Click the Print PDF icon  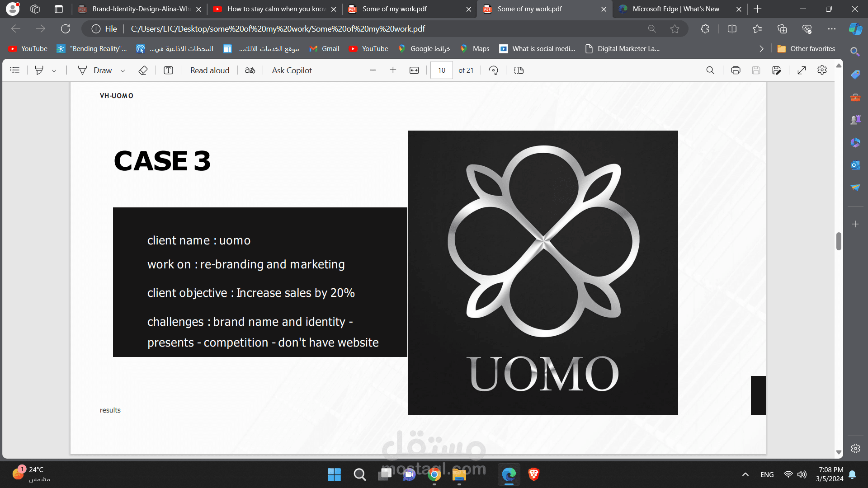click(736, 70)
